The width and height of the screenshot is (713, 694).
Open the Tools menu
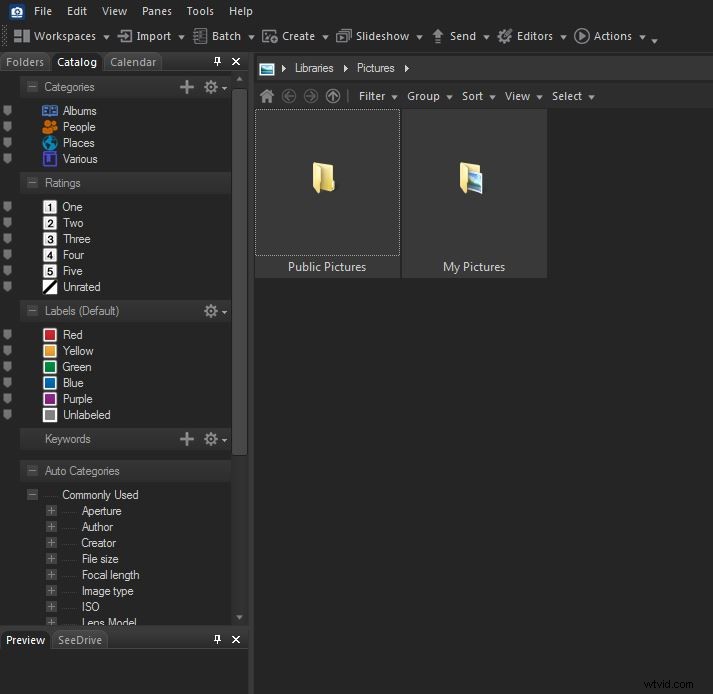pos(200,11)
